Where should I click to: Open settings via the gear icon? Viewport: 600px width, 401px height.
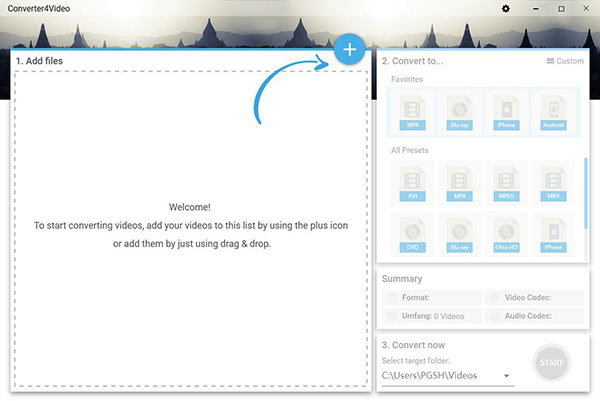coord(505,8)
